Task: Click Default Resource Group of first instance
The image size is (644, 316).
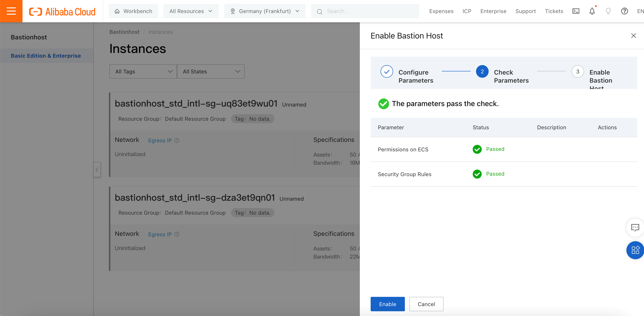Action: point(195,119)
